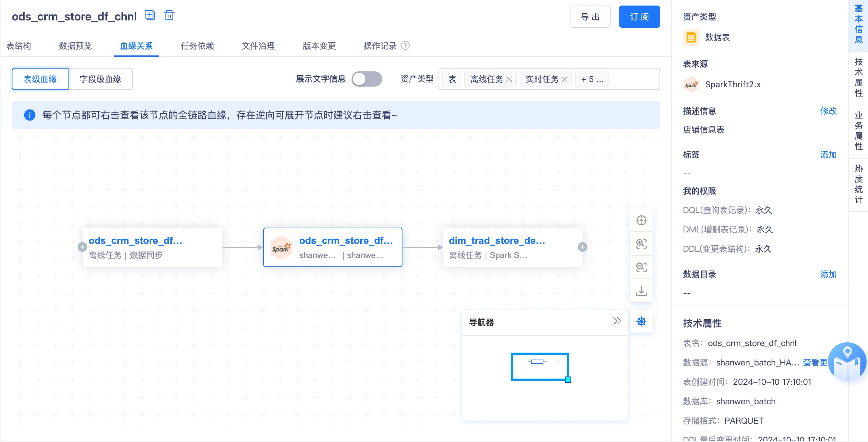This screenshot has width=868, height=442.
Task: Click the navigator viewport rectangle
Action: (x=540, y=366)
